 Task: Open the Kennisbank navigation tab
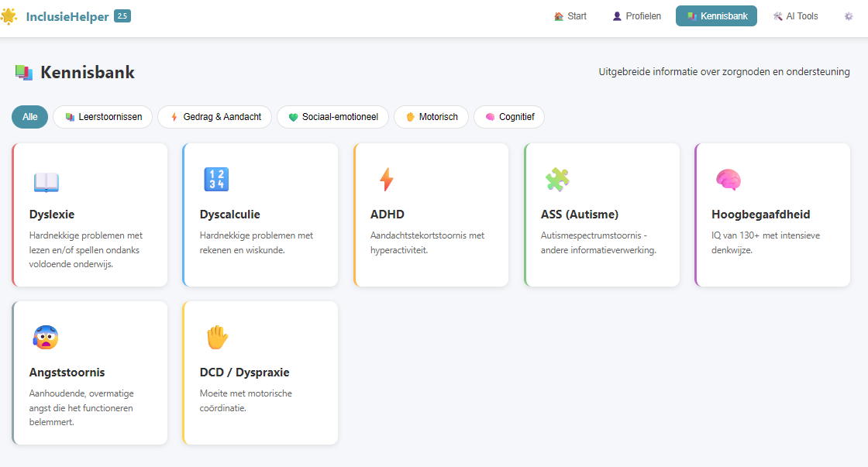point(716,16)
